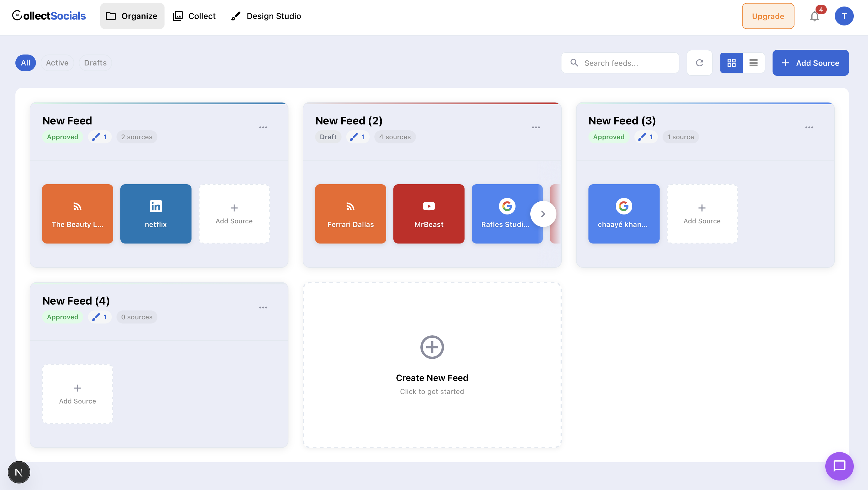Select the Active filter

[x=57, y=63]
